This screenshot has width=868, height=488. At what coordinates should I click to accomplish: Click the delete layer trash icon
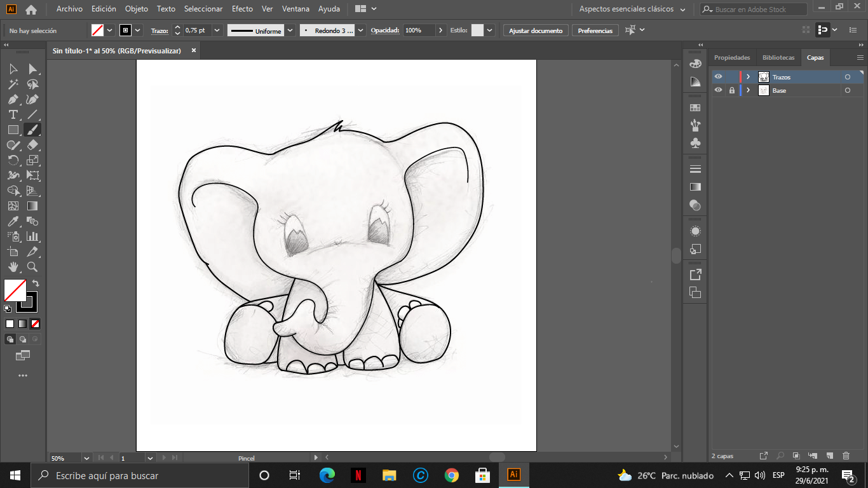coord(846,456)
